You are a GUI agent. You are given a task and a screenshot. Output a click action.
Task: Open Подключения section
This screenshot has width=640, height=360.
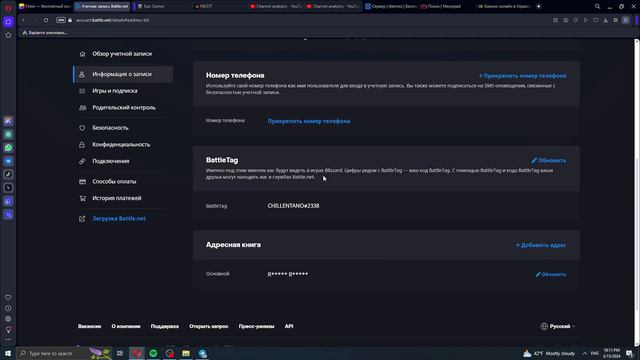[111, 161]
